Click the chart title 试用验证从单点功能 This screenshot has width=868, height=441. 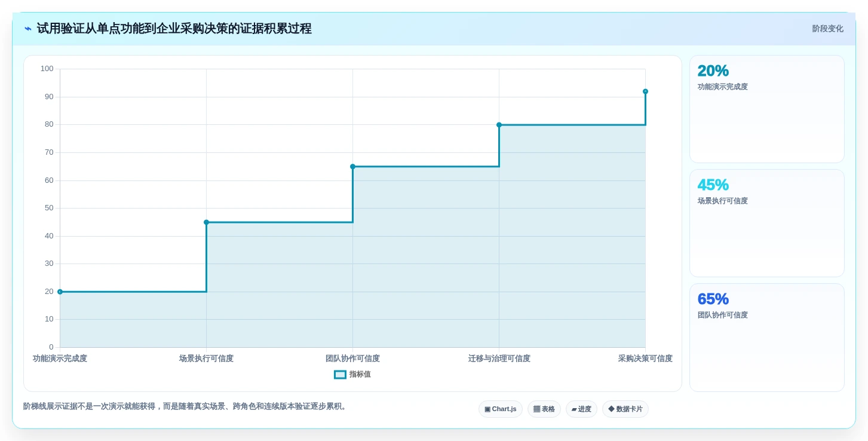[x=174, y=29]
